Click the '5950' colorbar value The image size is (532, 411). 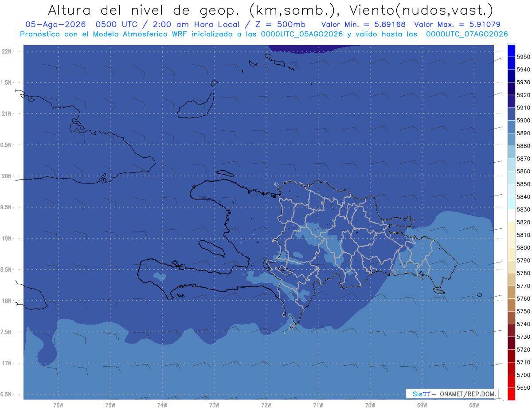click(x=524, y=57)
